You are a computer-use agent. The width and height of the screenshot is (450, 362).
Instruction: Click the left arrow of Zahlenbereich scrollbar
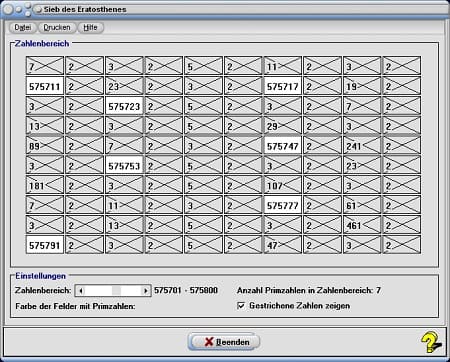point(80,291)
